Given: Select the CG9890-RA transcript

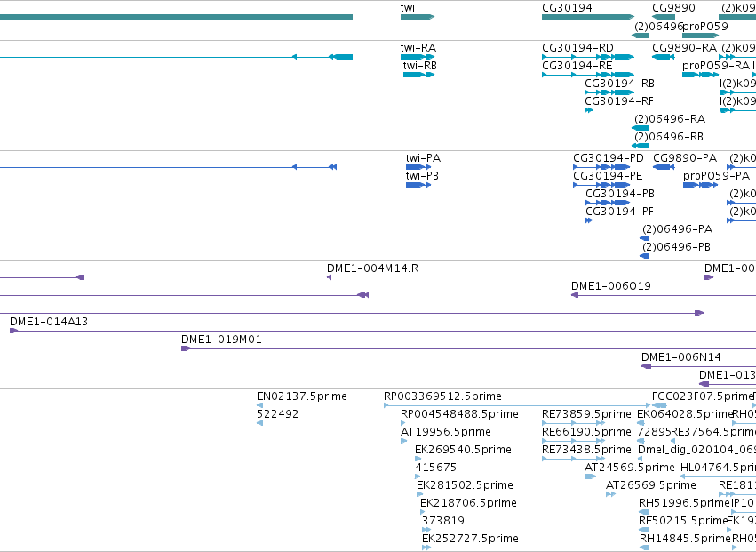Looking at the screenshot, I should [x=685, y=48].
